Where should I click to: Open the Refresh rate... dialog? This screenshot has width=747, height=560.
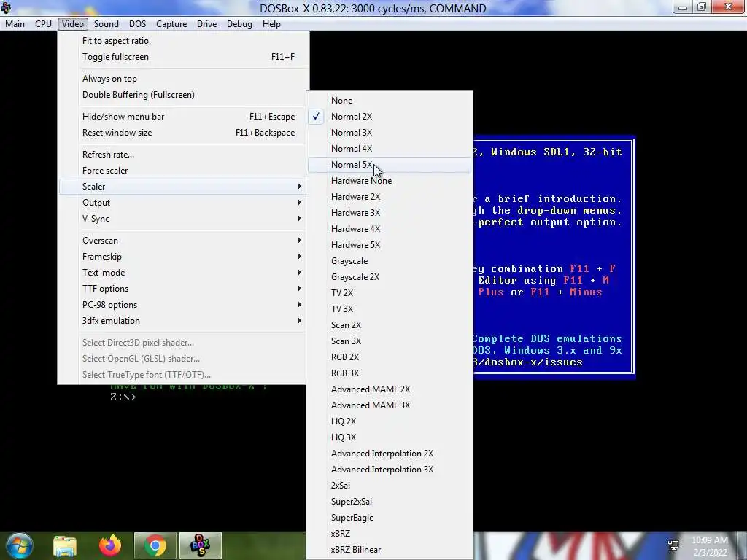point(182,155)
